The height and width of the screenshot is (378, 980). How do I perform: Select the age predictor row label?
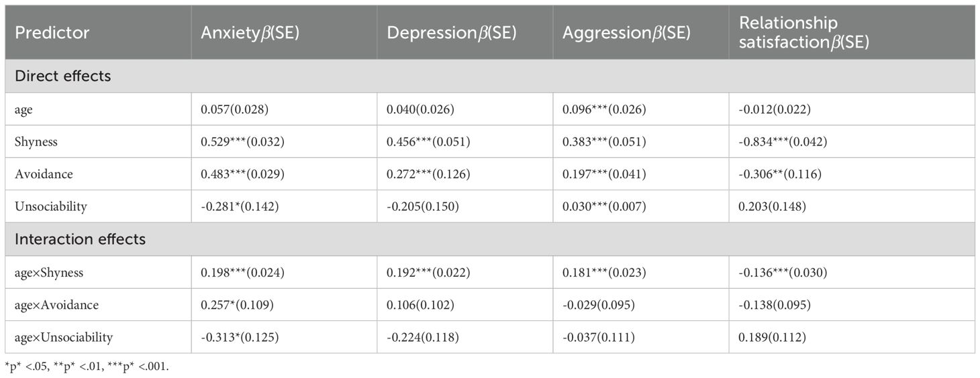[x=23, y=109]
